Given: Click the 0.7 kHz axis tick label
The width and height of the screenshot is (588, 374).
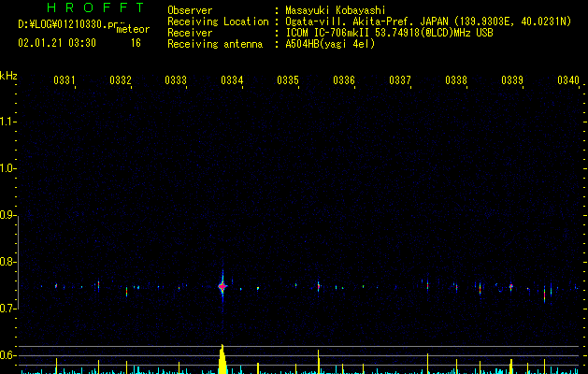Looking at the screenshot, I should click(x=7, y=309).
